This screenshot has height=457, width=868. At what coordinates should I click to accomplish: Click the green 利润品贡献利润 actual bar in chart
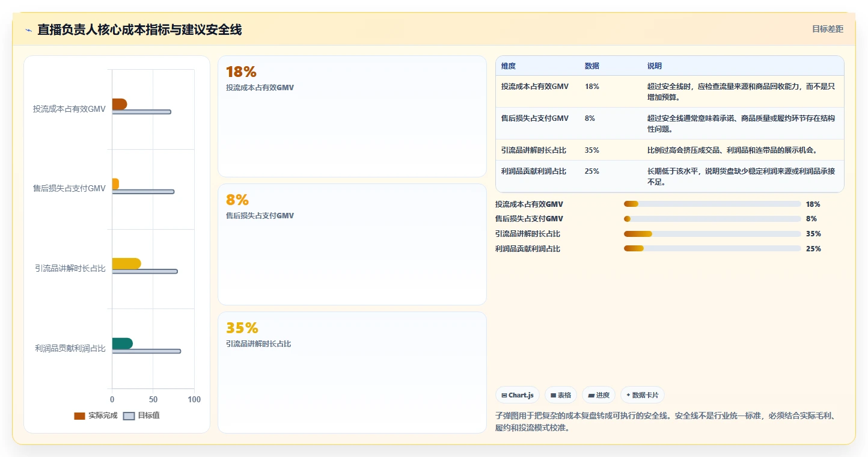tap(122, 343)
